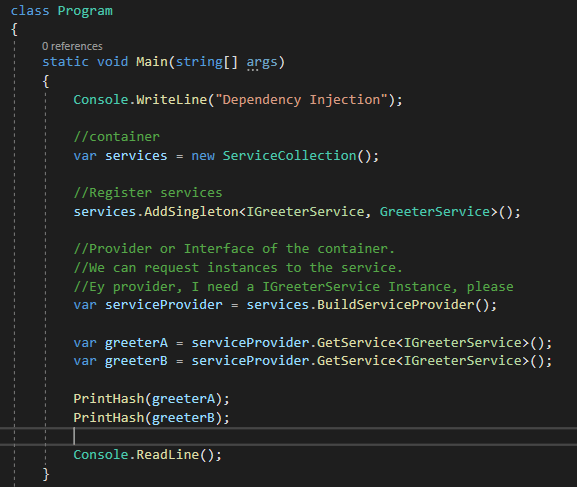577x487 pixels.
Task: Click the Console.ReadLine statement
Action: (147, 455)
